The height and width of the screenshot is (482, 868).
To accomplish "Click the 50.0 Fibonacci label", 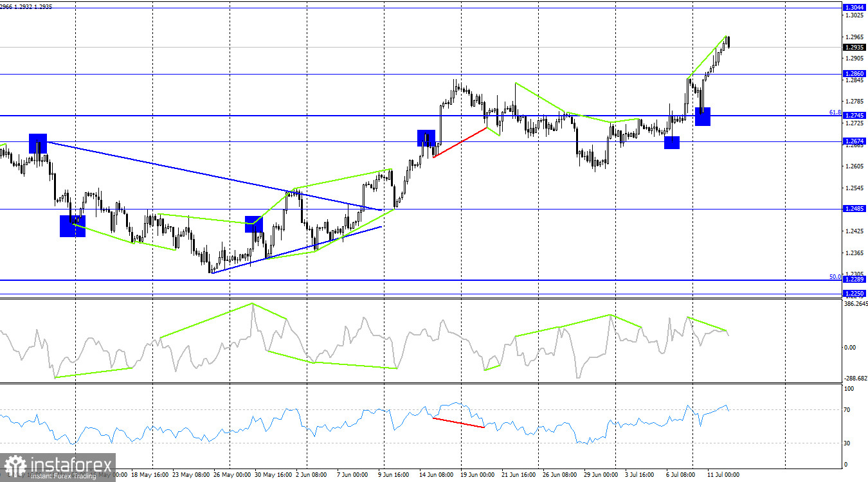I will tap(835, 277).
